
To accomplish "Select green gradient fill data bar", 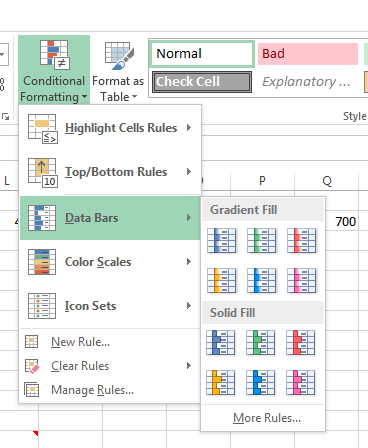I will point(261,241).
